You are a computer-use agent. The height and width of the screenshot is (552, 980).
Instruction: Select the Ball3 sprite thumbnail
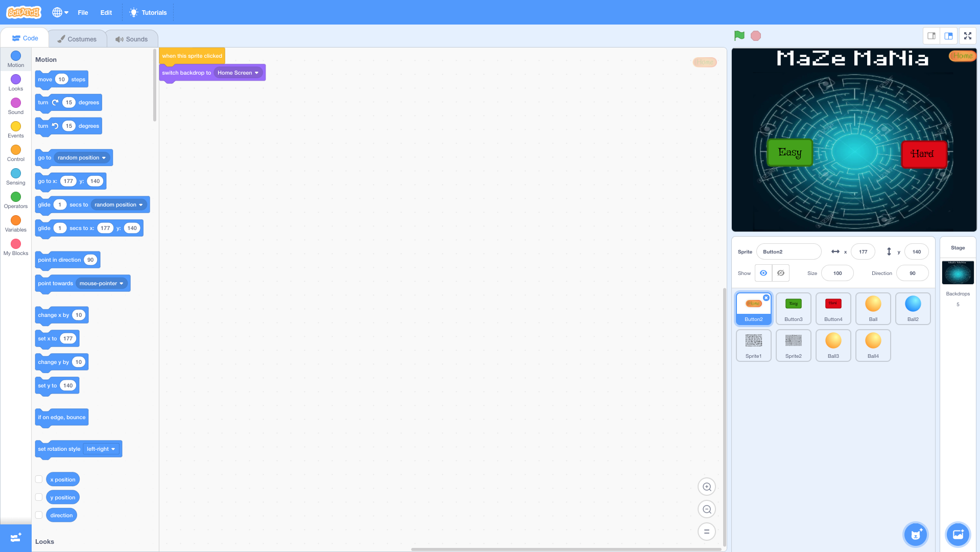point(833,346)
